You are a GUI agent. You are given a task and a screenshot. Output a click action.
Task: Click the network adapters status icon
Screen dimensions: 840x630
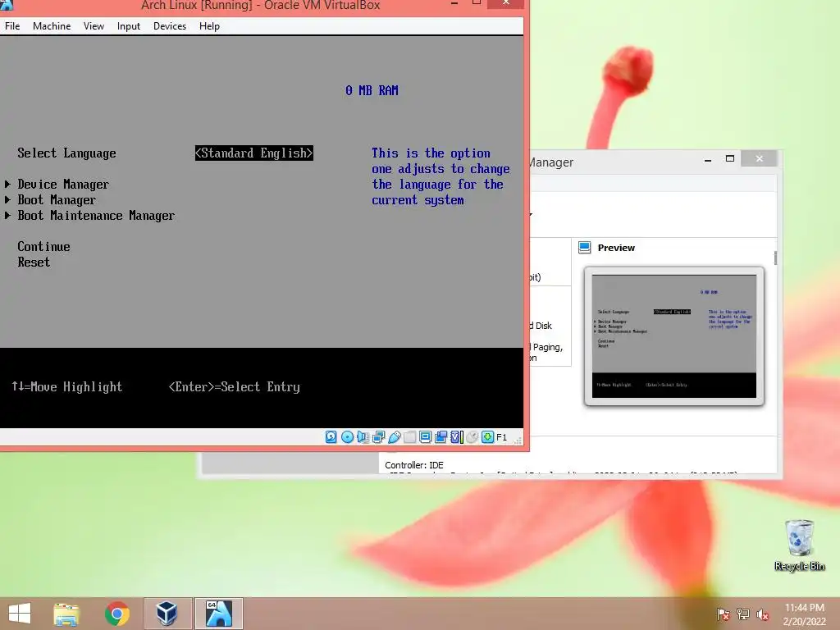379,437
